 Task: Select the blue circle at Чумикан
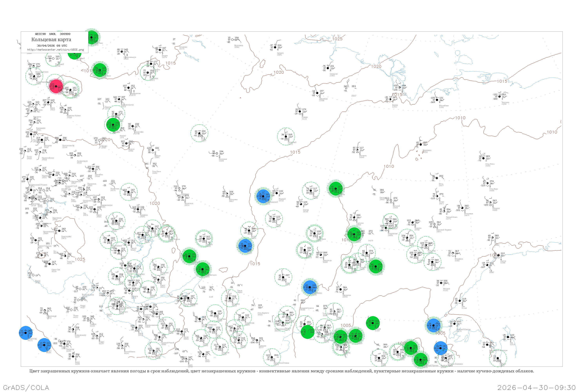click(434, 326)
